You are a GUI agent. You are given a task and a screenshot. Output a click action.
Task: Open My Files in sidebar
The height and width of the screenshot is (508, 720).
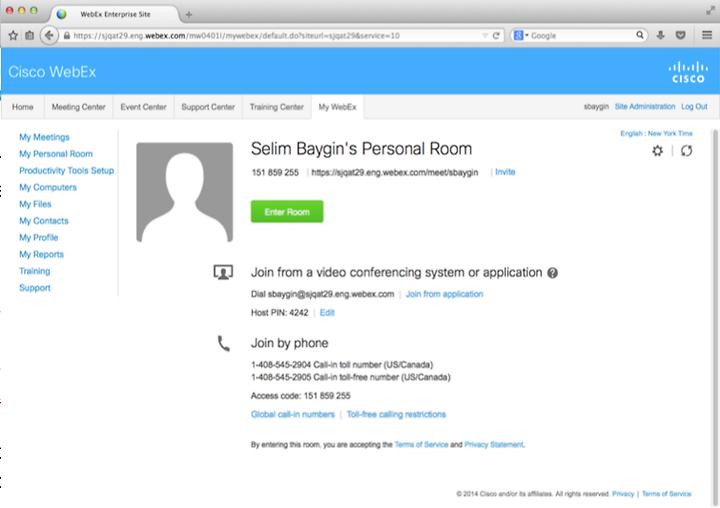[35, 204]
